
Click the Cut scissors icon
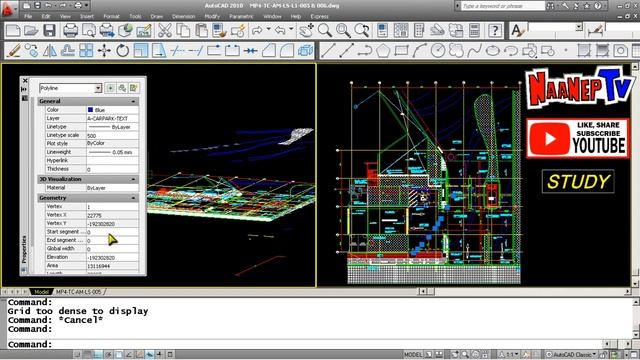coord(165,31)
